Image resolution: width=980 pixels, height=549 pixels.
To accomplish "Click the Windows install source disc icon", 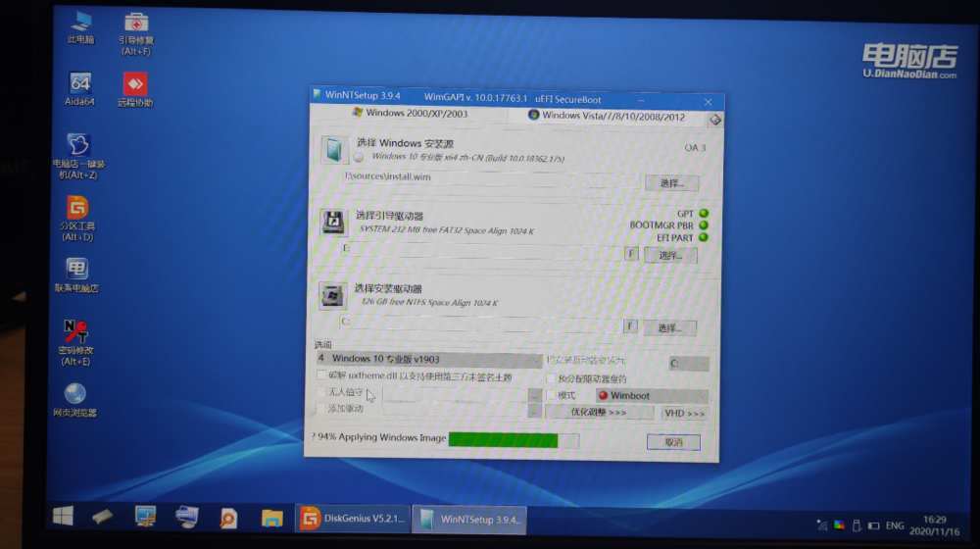I will [334, 149].
